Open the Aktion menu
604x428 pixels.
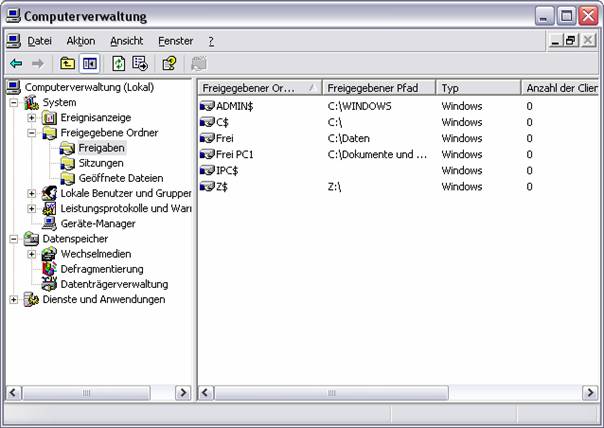(x=81, y=41)
